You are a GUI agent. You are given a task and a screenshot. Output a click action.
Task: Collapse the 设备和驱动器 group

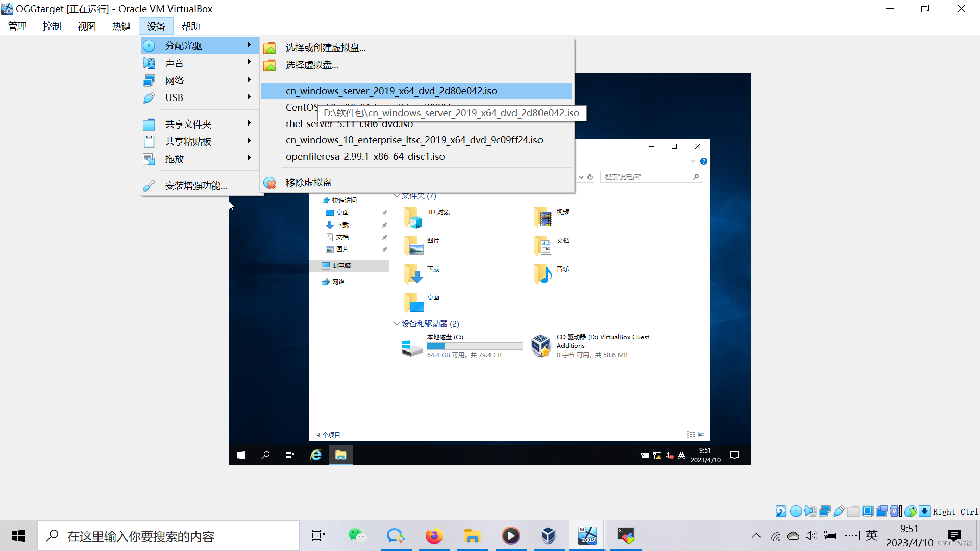click(397, 324)
